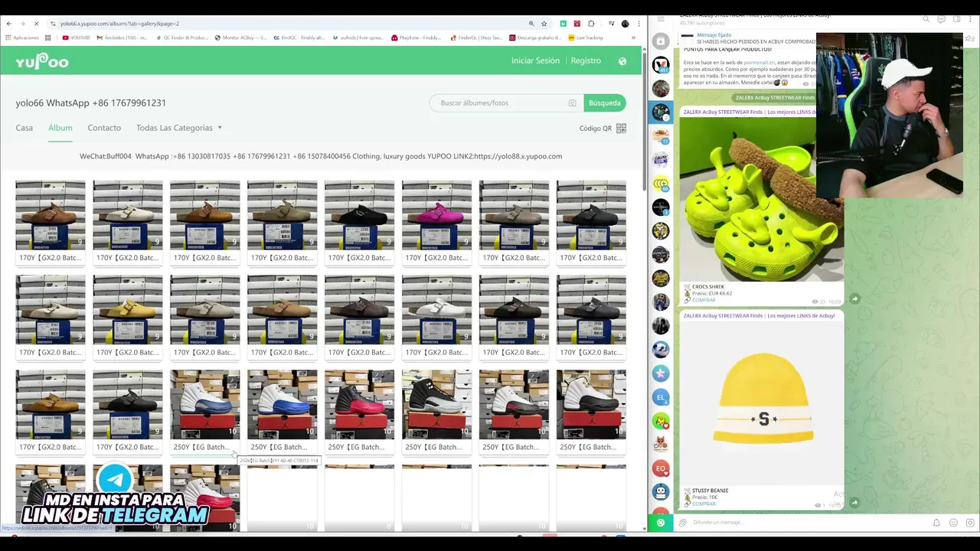Open the language globe icon on Yupoo
980x551 pixels.
coord(622,60)
